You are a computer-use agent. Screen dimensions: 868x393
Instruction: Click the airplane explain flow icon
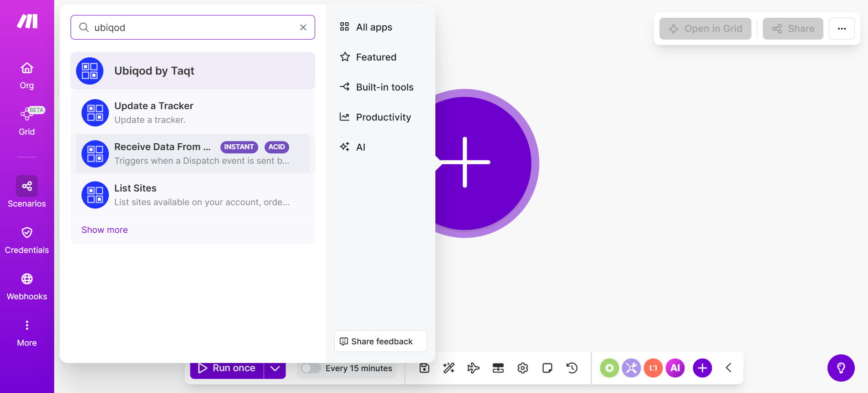pos(473,368)
